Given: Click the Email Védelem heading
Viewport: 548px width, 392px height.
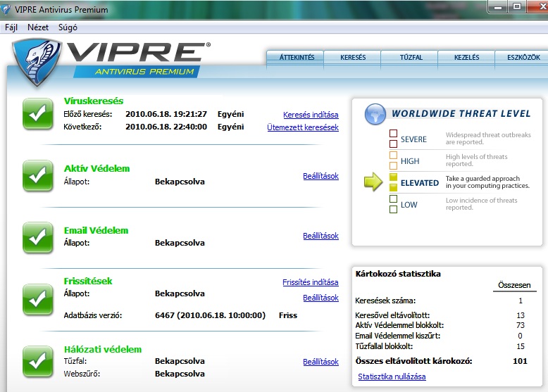Looking at the screenshot, I should [x=96, y=230].
